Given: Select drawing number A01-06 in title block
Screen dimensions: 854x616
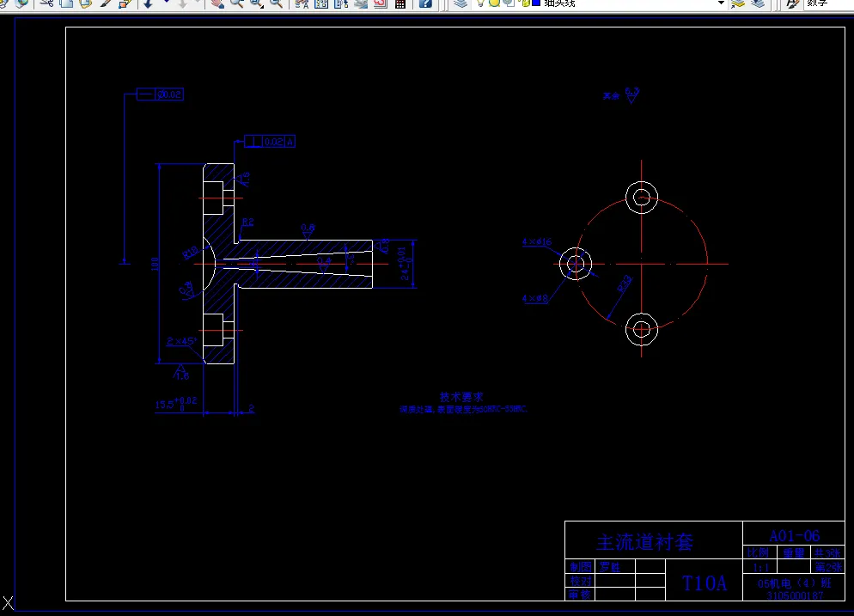Looking at the screenshot, I should (x=794, y=536).
